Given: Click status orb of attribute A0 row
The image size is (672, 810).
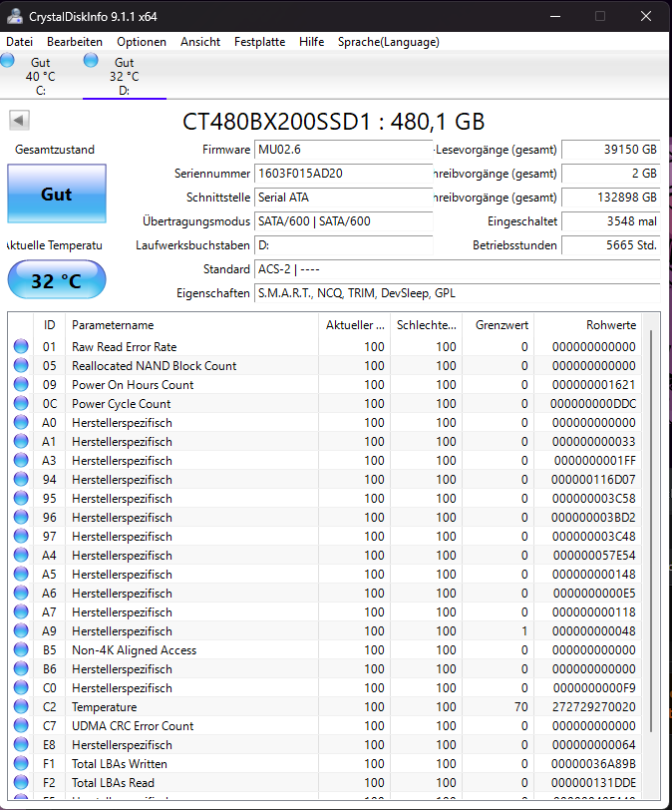Looking at the screenshot, I should click(x=21, y=422).
